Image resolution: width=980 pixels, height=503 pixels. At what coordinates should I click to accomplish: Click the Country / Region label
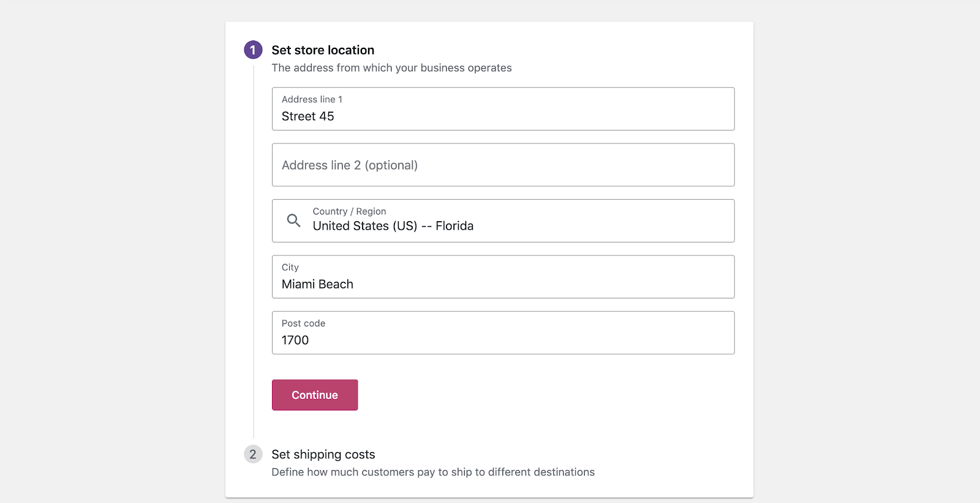click(x=349, y=211)
